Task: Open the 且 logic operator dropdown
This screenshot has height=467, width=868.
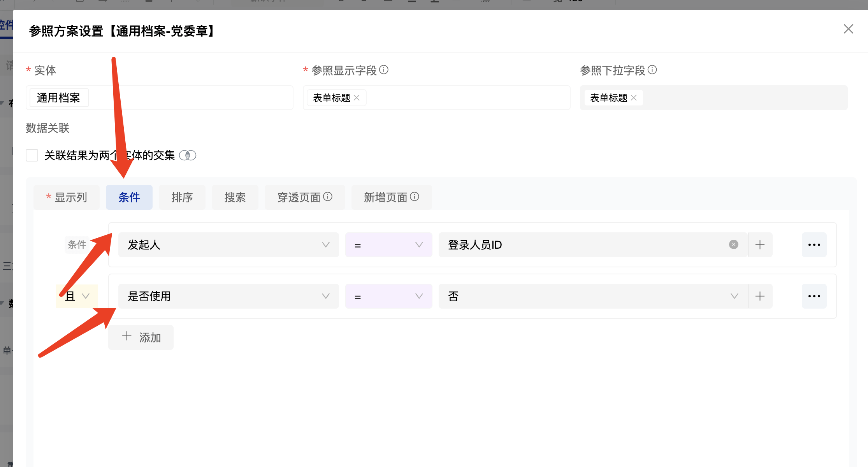Action: pos(77,296)
